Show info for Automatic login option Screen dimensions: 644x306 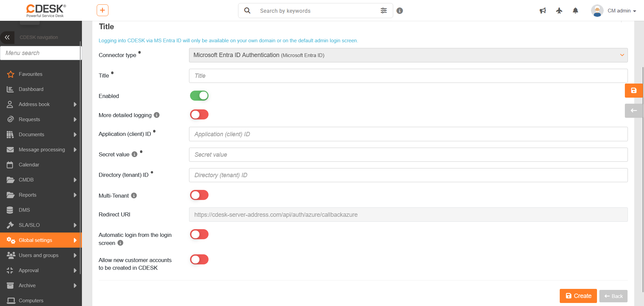[120, 243]
